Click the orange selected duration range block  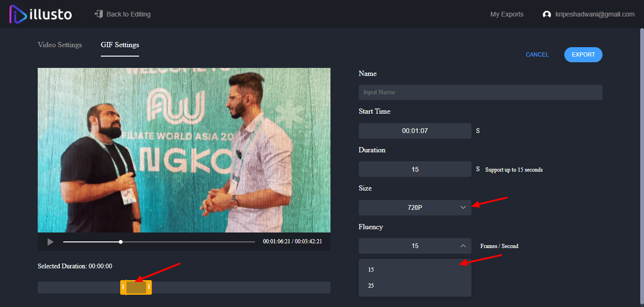tap(136, 287)
